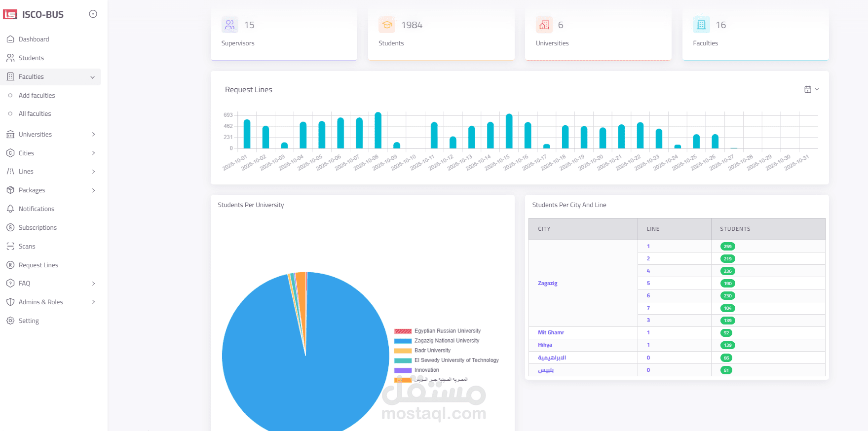Screen dimensions: 868x431
Task: Expand the FAQ sidebar chevron
Action: (93, 284)
